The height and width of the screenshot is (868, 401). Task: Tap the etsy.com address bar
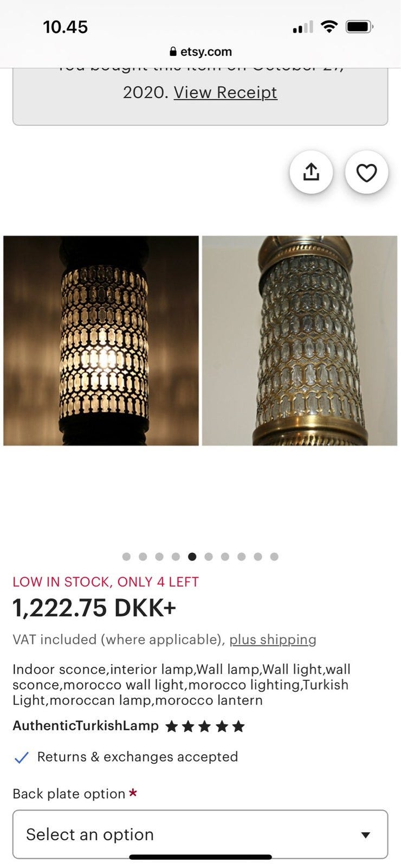coord(200,52)
